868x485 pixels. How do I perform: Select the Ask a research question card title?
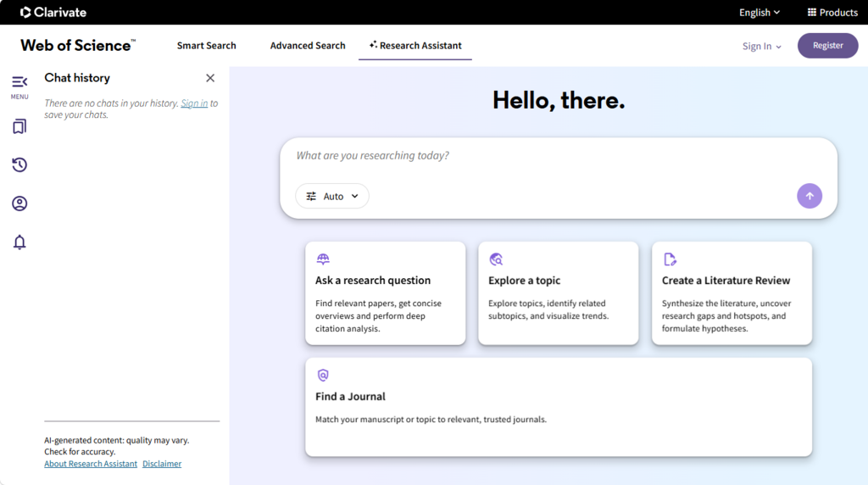pos(373,280)
